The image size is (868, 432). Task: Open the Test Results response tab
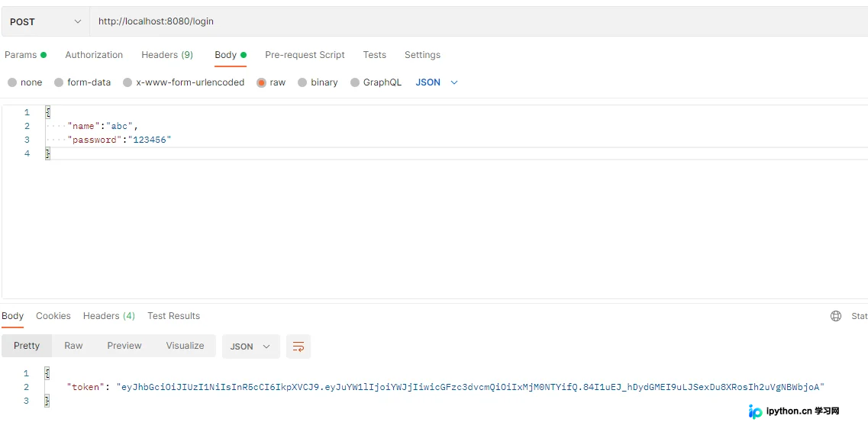pyautogui.click(x=174, y=316)
